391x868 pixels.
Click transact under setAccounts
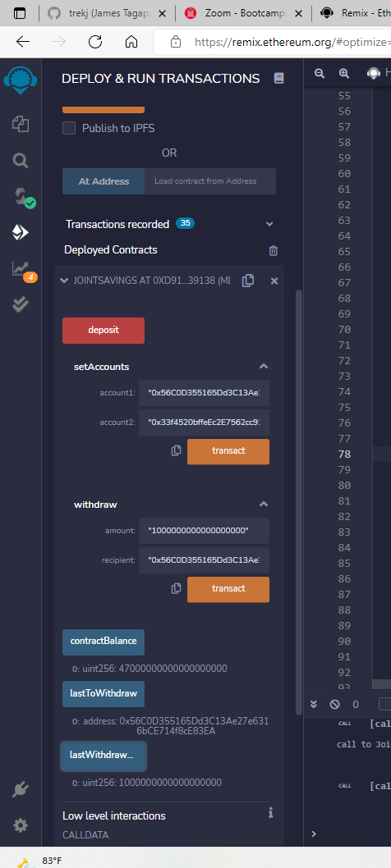[228, 452]
